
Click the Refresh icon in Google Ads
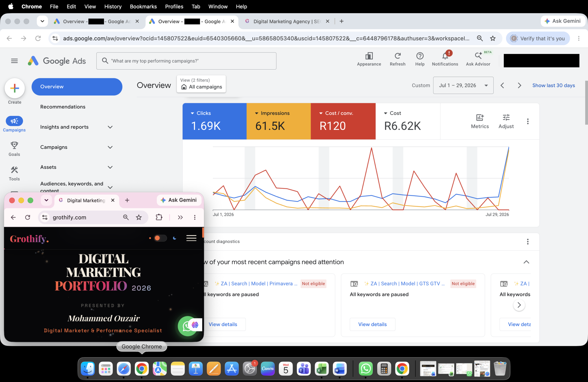tap(398, 56)
